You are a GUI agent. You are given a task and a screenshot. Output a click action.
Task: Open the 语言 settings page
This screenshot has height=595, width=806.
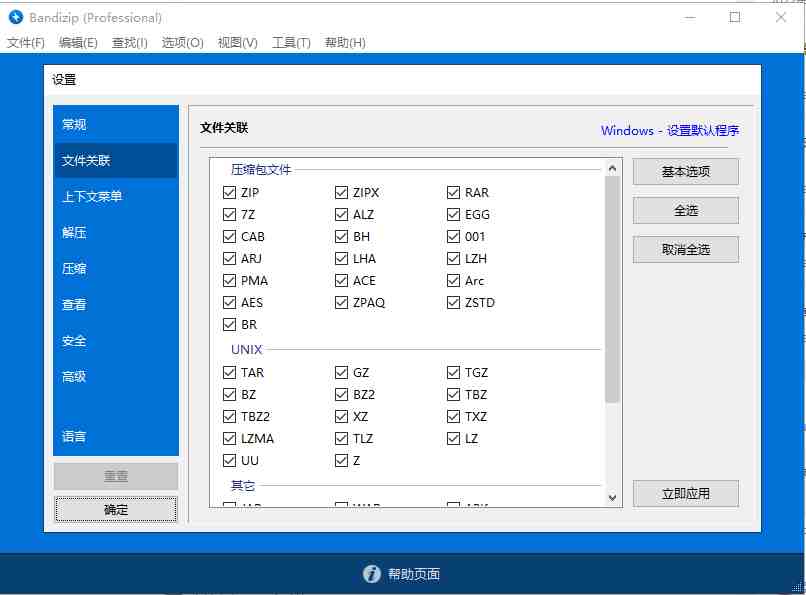click(73, 436)
